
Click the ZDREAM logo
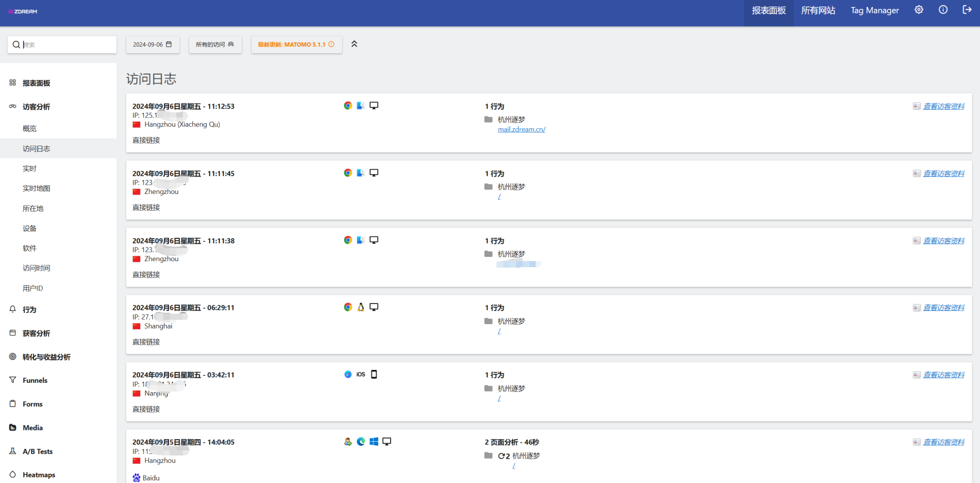point(23,11)
